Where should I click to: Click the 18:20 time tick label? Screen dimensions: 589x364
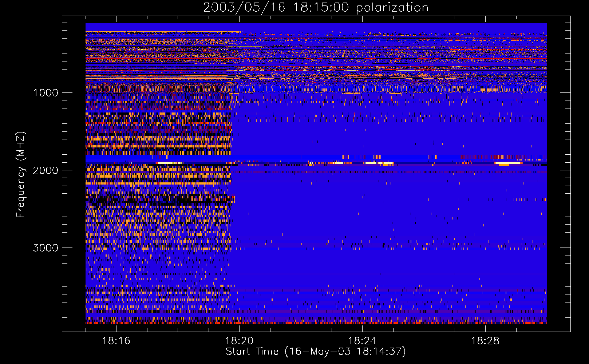(x=239, y=341)
